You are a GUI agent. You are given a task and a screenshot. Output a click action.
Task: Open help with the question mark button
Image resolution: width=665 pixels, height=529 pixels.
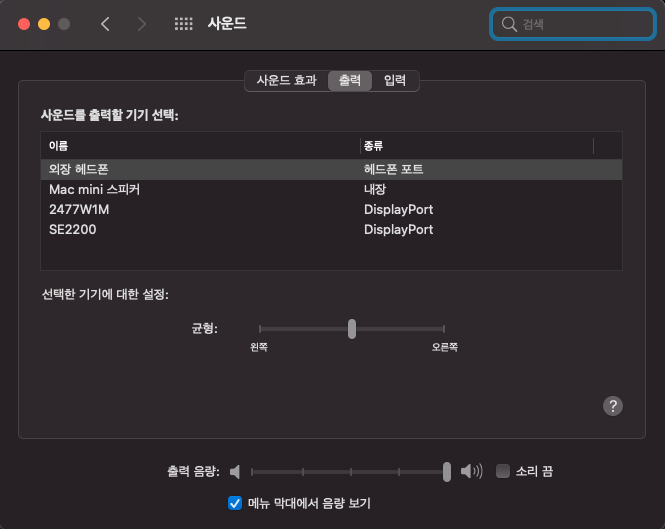coord(613,406)
